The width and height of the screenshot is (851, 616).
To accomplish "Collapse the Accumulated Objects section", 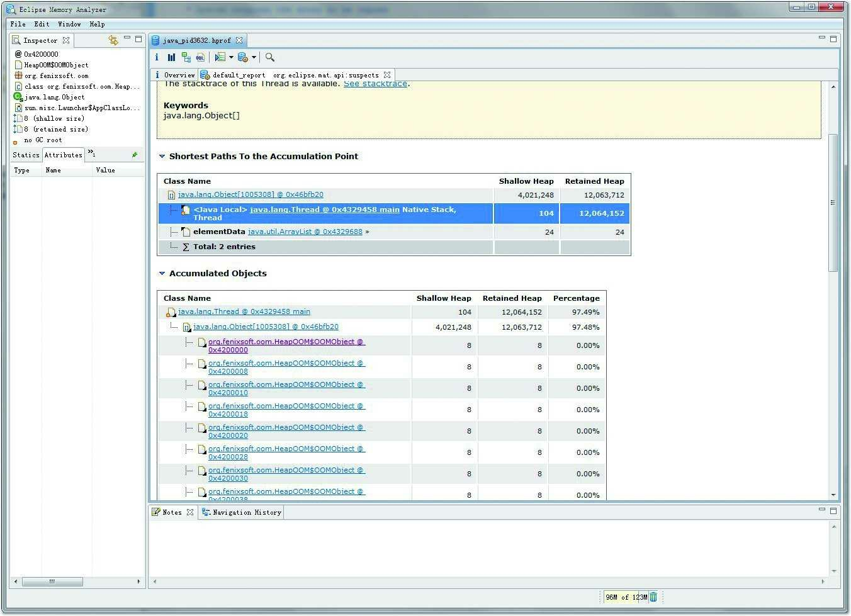I will pyautogui.click(x=162, y=273).
